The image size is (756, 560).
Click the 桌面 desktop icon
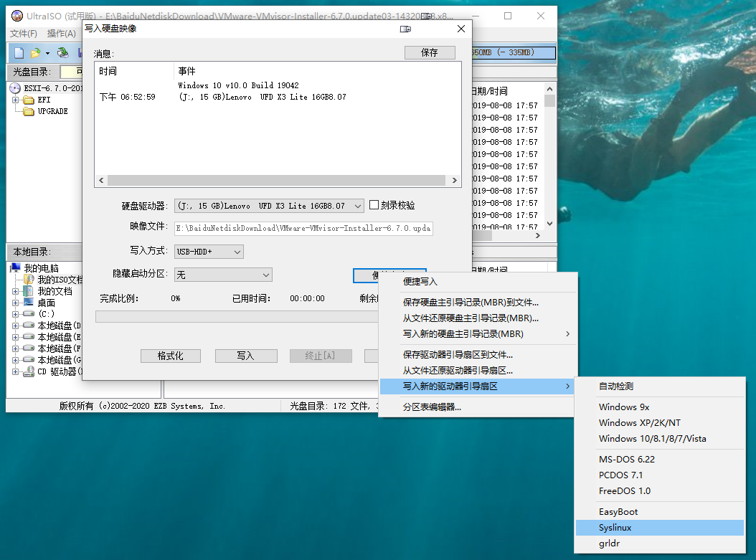pos(29,303)
